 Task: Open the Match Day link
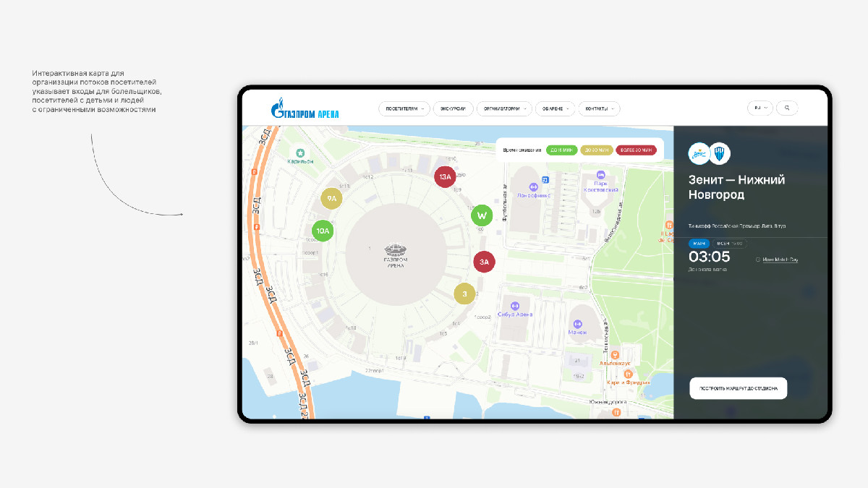tap(780, 260)
